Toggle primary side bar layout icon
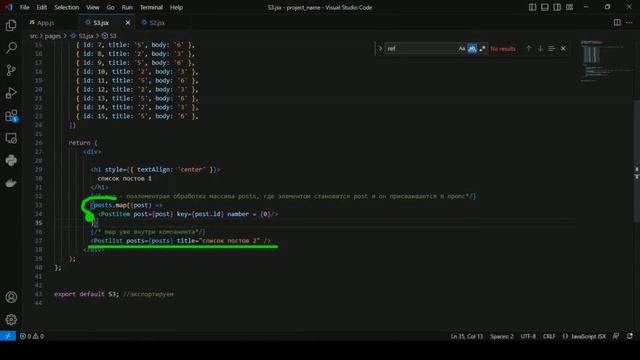This screenshot has height=360, width=640. (532, 7)
